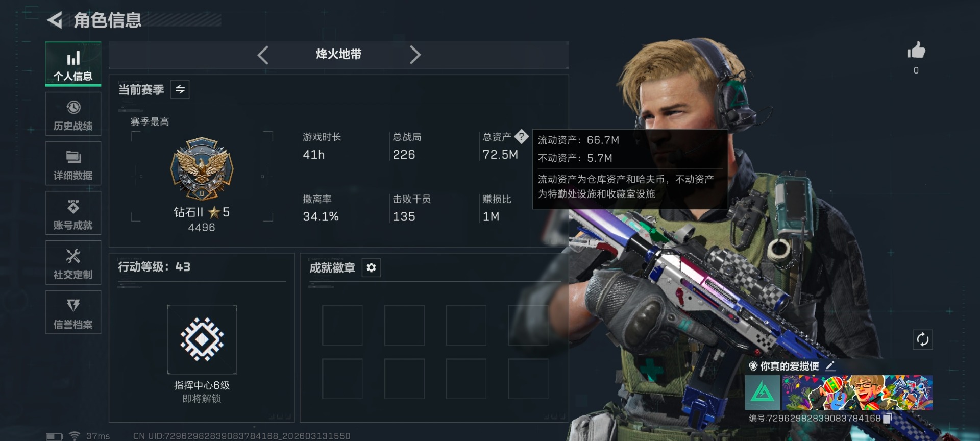The image size is (980, 441).
Task: Click the rotate character refresh icon
Action: (922, 339)
